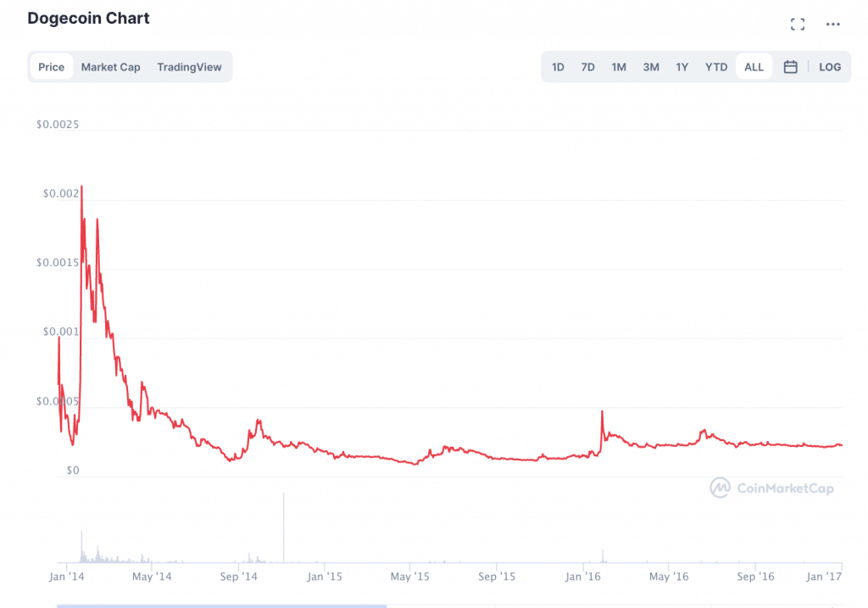This screenshot has height=608, width=868.
Task: Click the range selector bar below chart
Action: point(220,605)
